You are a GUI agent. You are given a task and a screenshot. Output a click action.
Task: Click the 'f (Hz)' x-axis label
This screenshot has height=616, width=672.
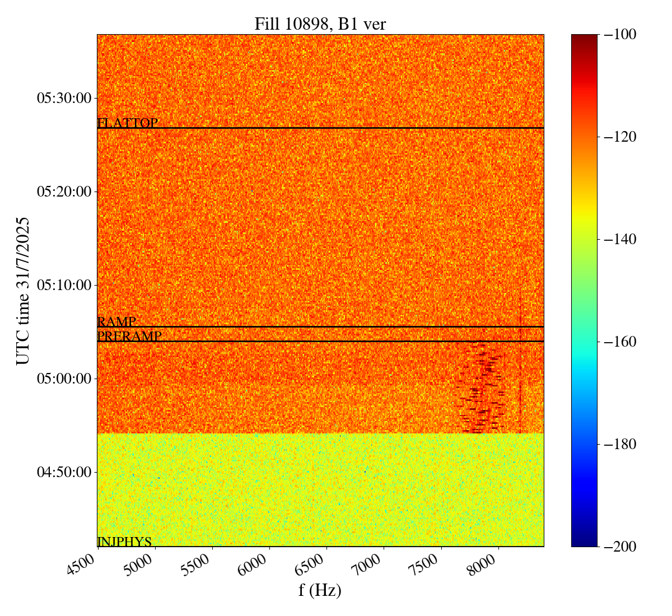click(320, 590)
